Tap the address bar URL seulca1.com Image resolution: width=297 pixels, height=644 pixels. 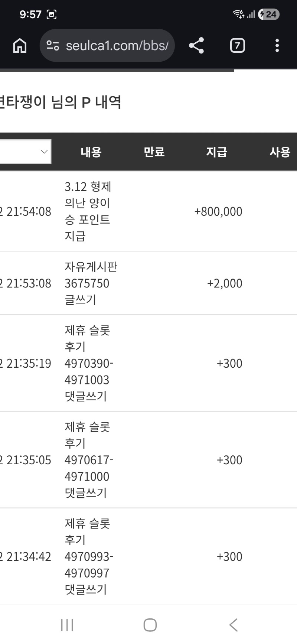(x=117, y=46)
